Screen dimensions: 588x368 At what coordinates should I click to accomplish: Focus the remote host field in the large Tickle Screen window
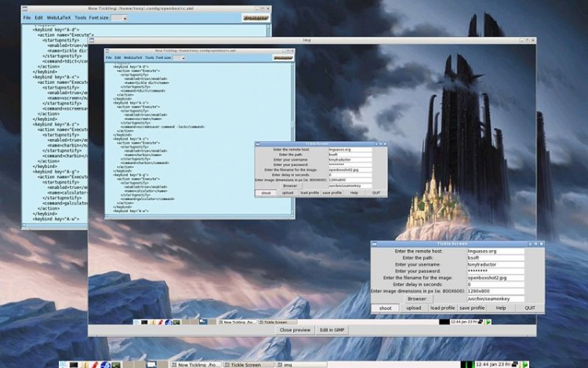494,251
